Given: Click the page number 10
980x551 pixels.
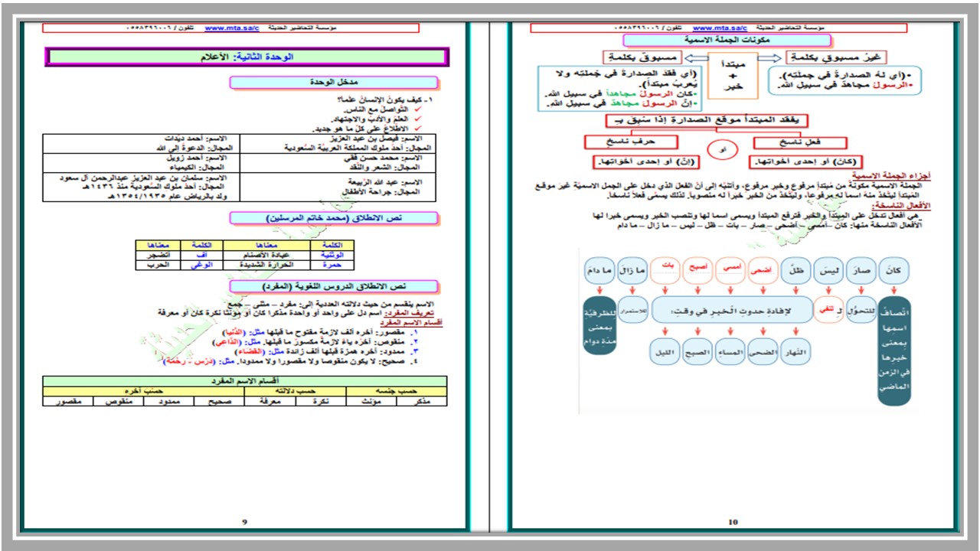Looking at the screenshot, I should [x=733, y=522].
